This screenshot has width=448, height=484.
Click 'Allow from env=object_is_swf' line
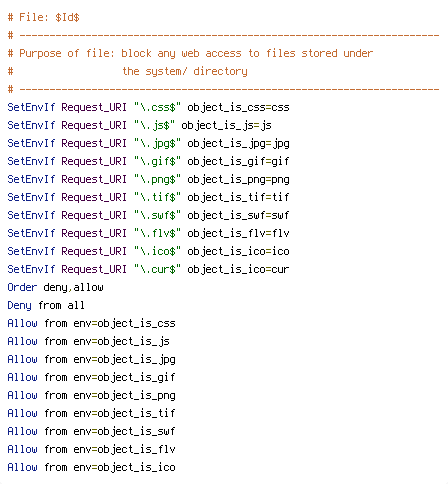point(91,431)
